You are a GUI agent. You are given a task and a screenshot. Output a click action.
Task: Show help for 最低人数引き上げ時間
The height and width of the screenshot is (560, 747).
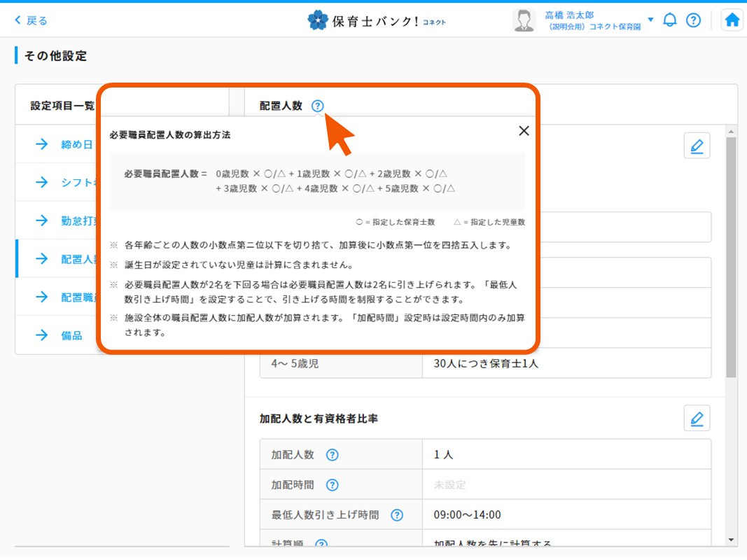(x=397, y=514)
